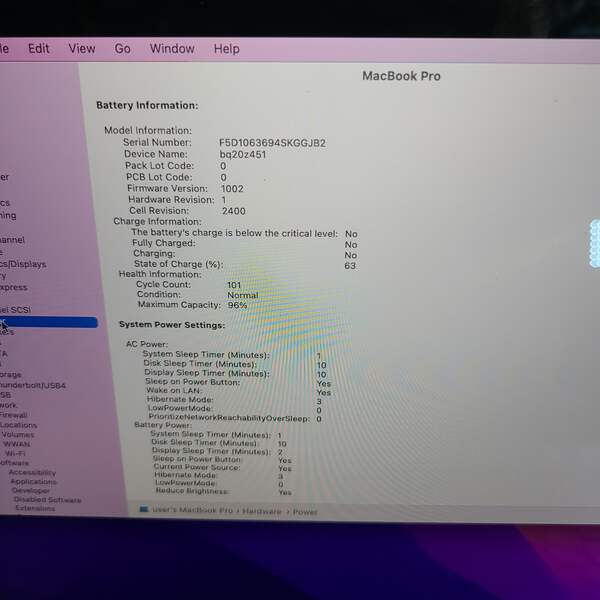Click the "Battery Information:" heading
The height and width of the screenshot is (600, 600).
coord(147,105)
